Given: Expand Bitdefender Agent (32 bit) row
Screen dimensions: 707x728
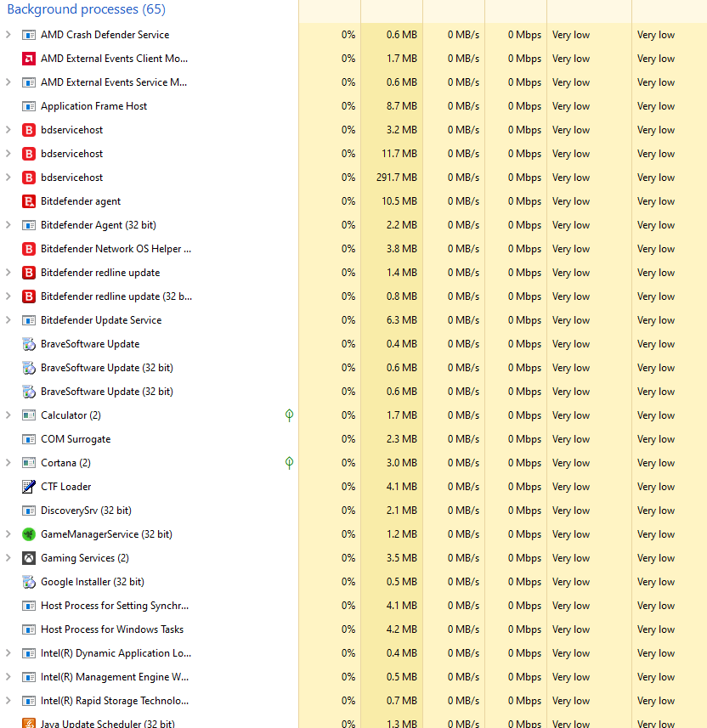Looking at the screenshot, I should (8, 225).
